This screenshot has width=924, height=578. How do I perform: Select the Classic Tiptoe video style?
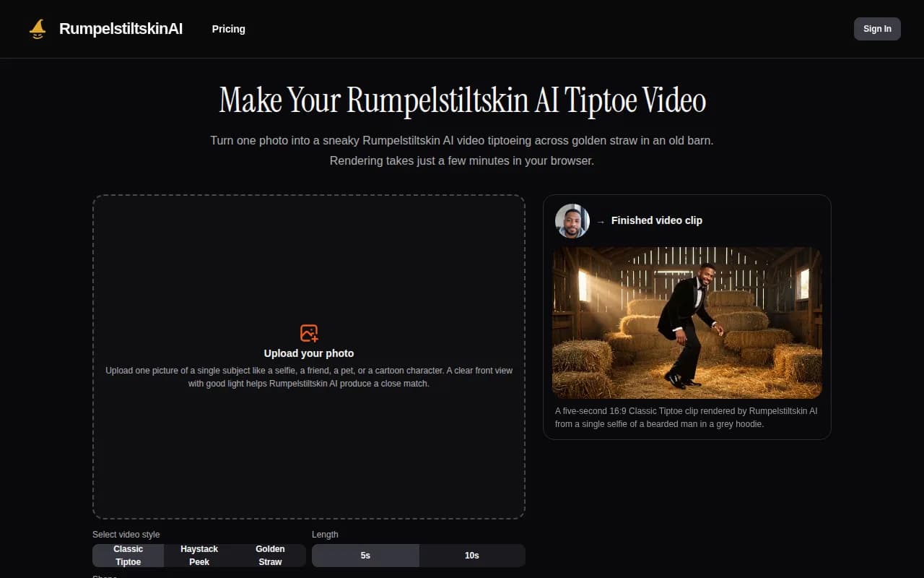[128, 556]
